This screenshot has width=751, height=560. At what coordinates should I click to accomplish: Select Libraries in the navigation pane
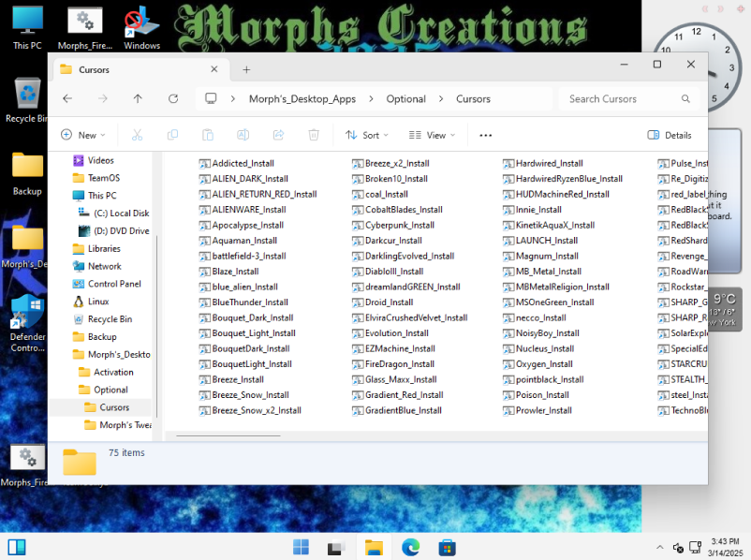click(104, 248)
